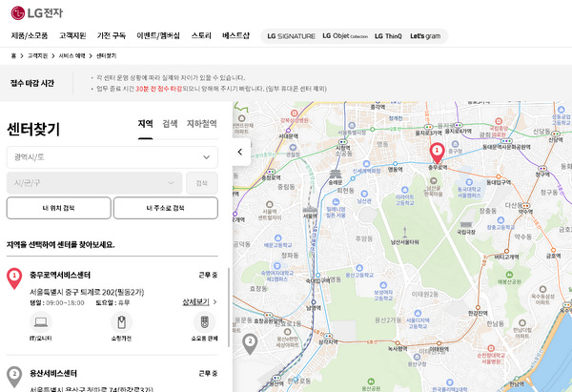
Task: Open the 이벤트/멤버십 menu
Action: pyautogui.click(x=158, y=36)
